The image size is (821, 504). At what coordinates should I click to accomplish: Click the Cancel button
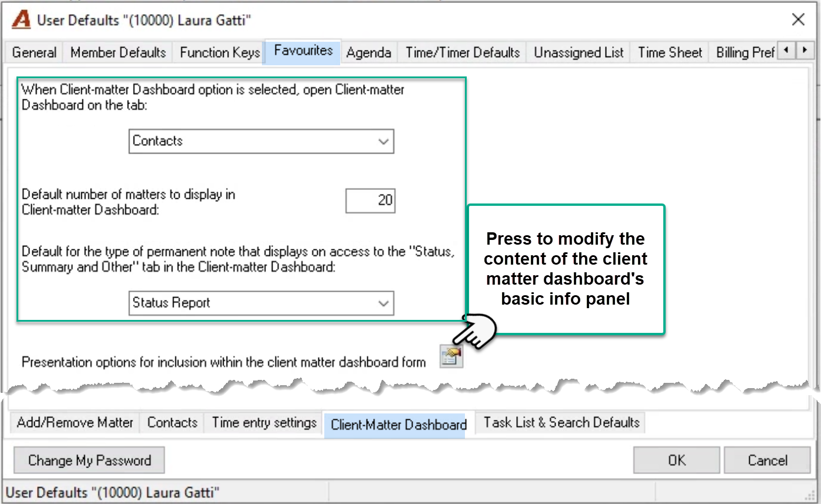(767, 460)
